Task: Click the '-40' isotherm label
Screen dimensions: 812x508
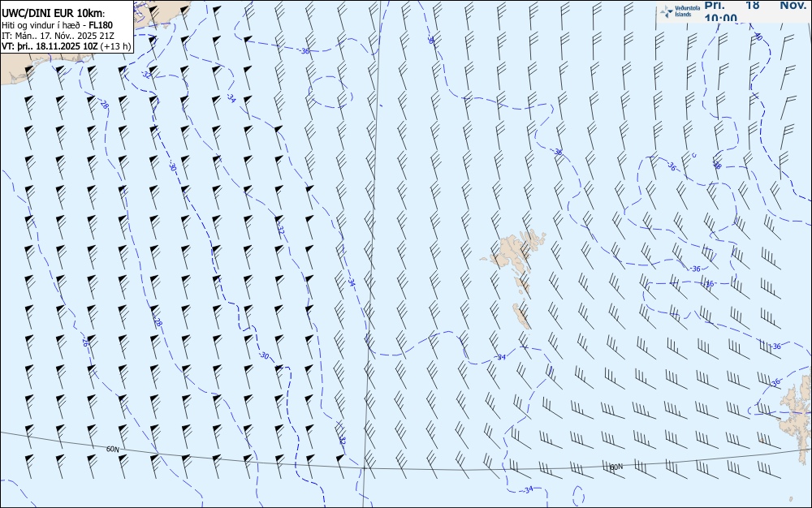Action: [x=757, y=37]
